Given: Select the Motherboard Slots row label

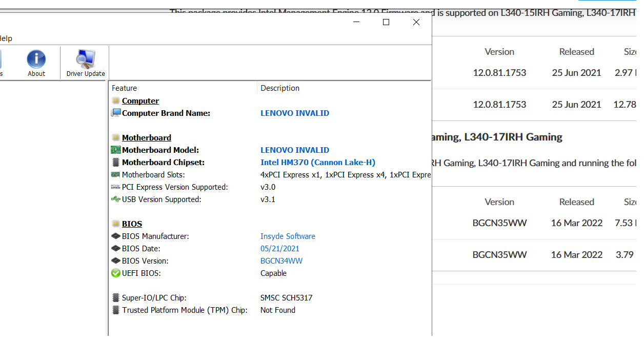Looking at the screenshot, I should coord(153,175).
